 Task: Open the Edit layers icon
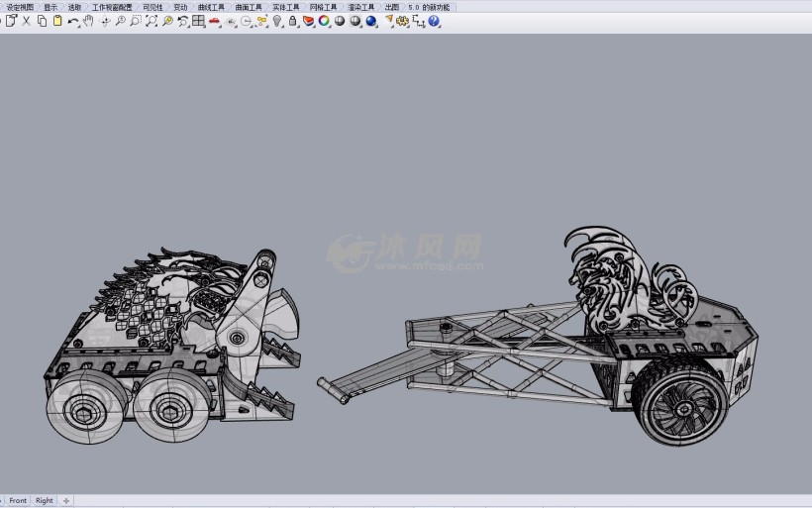309,21
